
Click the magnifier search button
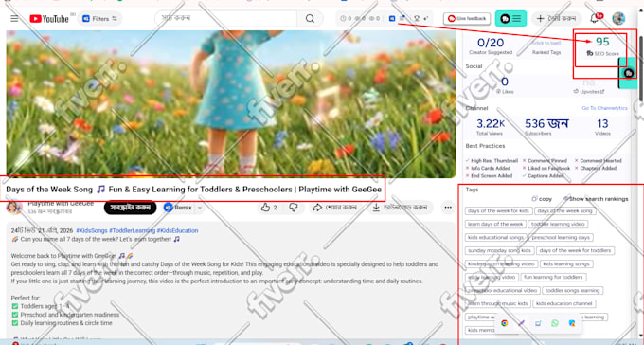click(x=310, y=18)
